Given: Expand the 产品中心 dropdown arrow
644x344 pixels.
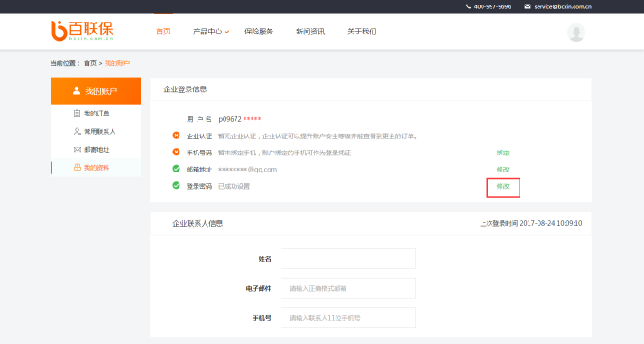Looking at the screenshot, I should point(226,32).
